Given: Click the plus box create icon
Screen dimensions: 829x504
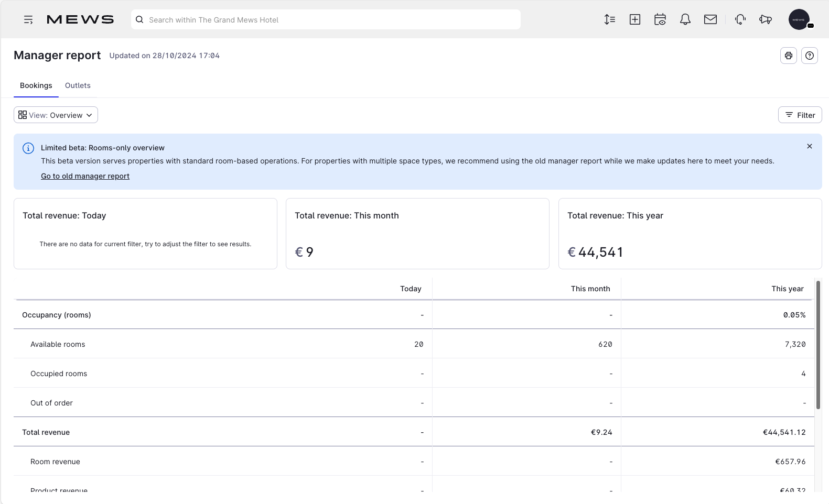Looking at the screenshot, I should tap(634, 20).
